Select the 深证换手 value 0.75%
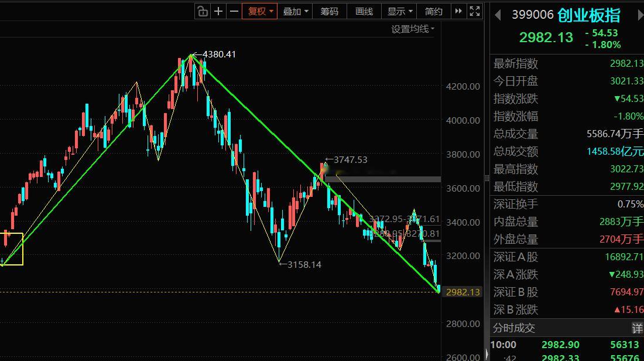 click(x=630, y=204)
